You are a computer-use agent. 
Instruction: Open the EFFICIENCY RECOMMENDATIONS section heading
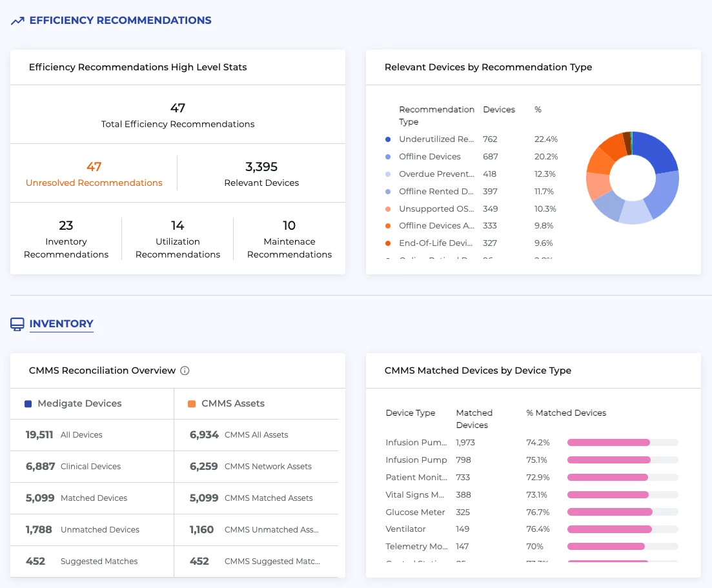120,21
